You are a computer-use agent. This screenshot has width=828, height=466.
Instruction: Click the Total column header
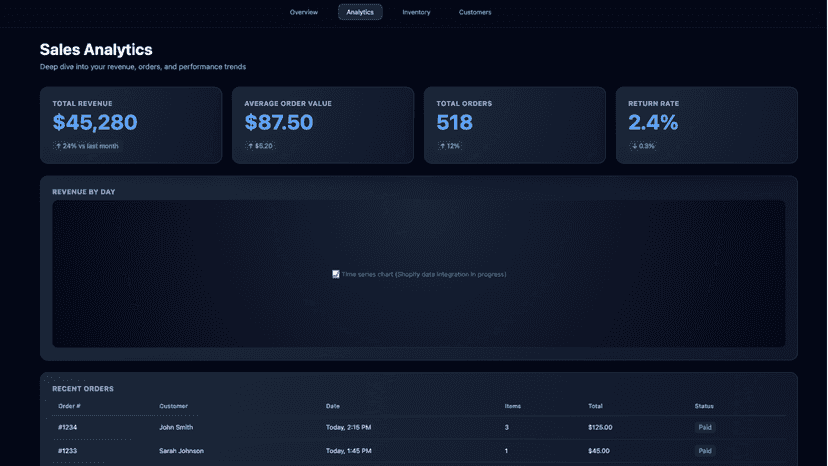595,406
